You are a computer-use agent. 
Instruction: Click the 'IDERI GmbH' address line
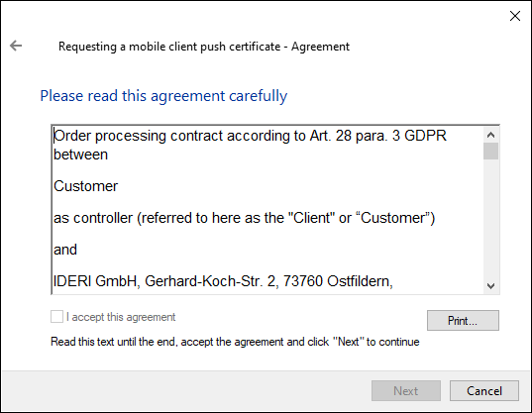223,281
